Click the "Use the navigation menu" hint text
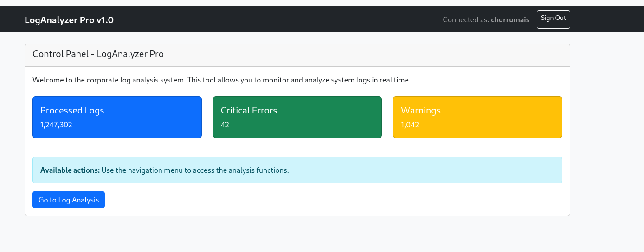Screen dimensions: 644x252 click(195, 170)
